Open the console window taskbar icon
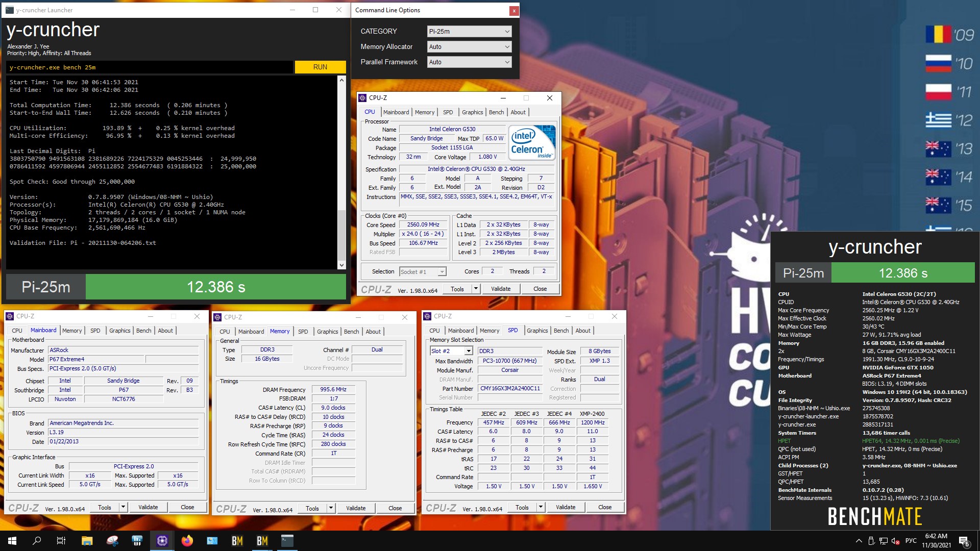This screenshot has height=551, width=980. click(x=287, y=541)
